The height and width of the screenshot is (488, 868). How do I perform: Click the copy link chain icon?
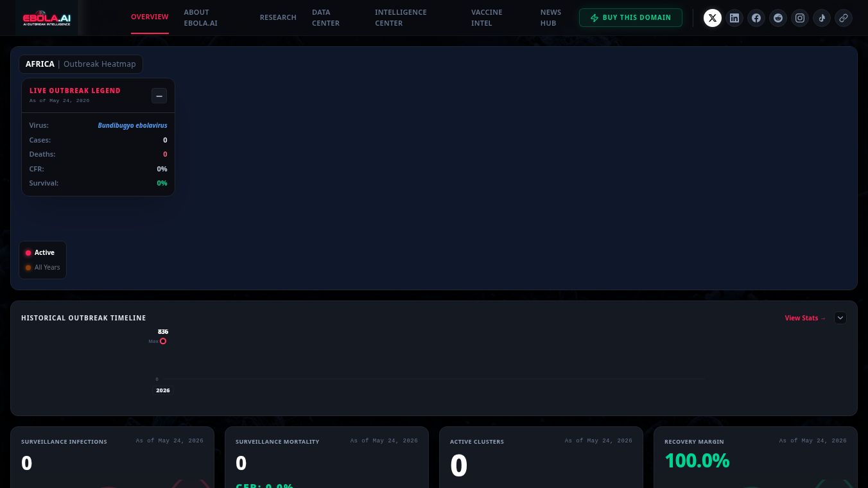point(844,18)
